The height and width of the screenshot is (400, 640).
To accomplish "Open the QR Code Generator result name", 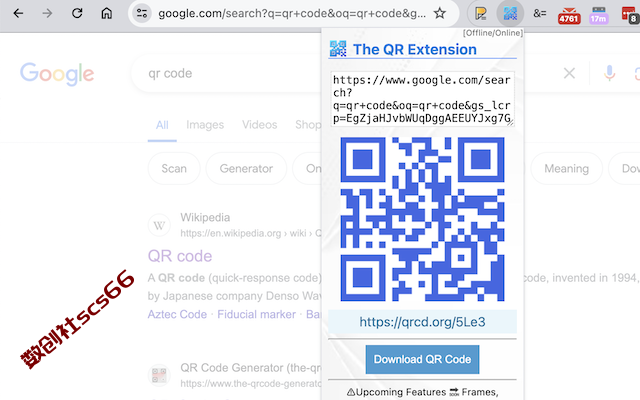I will pyautogui.click(x=251, y=368).
